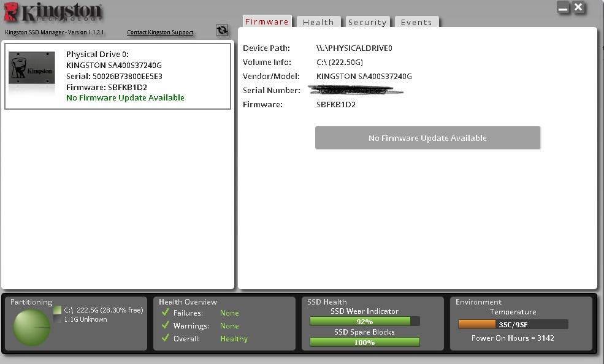This screenshot has width=604, height=364.
Task: Click the Failures None value
Action: (229, 313)
